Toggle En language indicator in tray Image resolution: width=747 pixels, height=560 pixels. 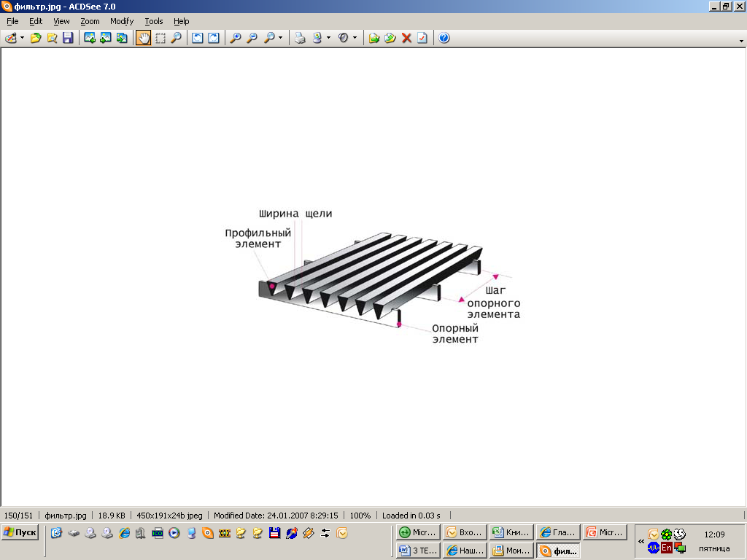[666, 548]
